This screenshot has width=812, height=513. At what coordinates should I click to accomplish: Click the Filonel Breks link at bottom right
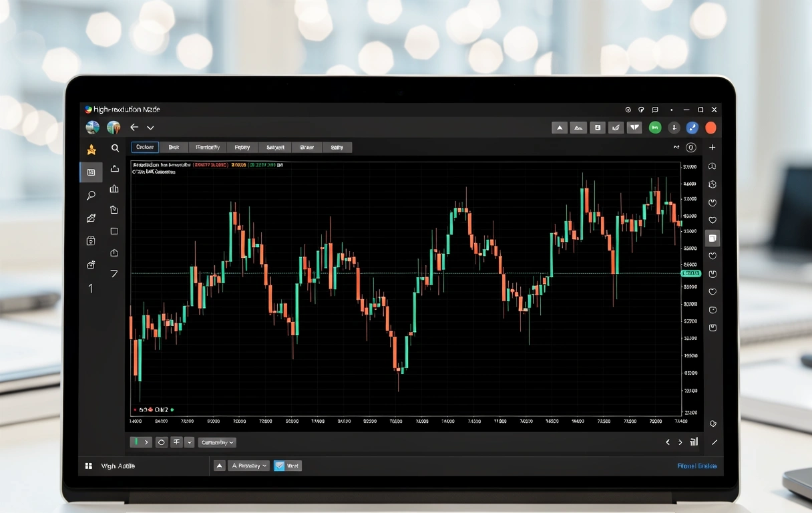pyautogui.click(x=698, y=466)
